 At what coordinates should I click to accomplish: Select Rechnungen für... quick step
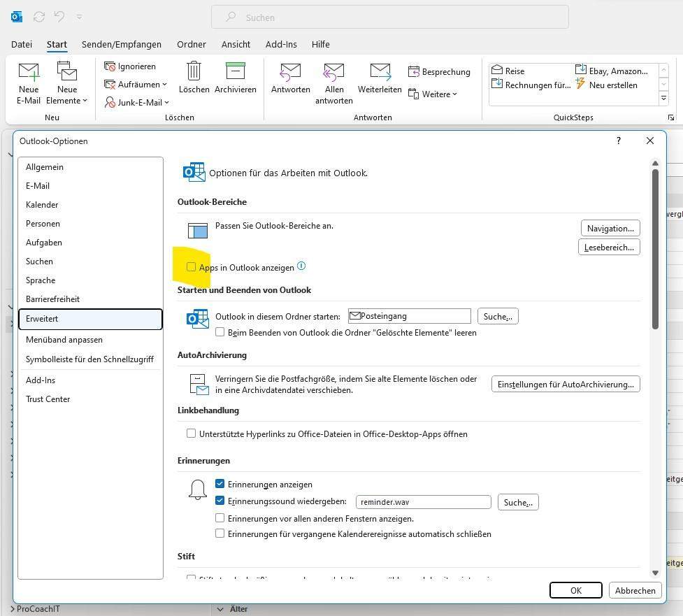531,85
